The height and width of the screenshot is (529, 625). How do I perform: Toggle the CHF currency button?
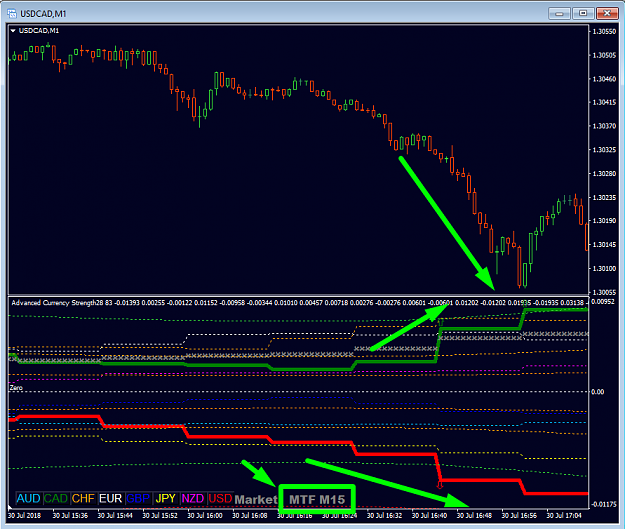click(x=83, y=498)
